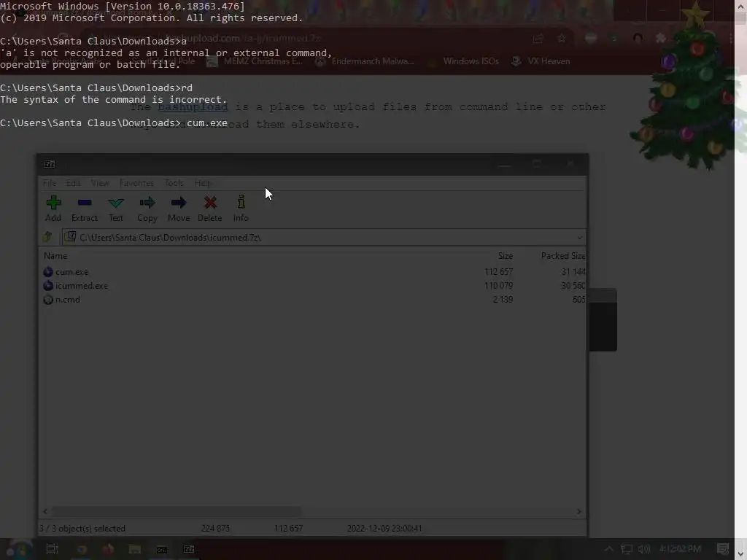Image resolution: width=747 pixels, height=560 pixels.
Task: Open the View menu in 7-Zip
Action: [100, 183]
